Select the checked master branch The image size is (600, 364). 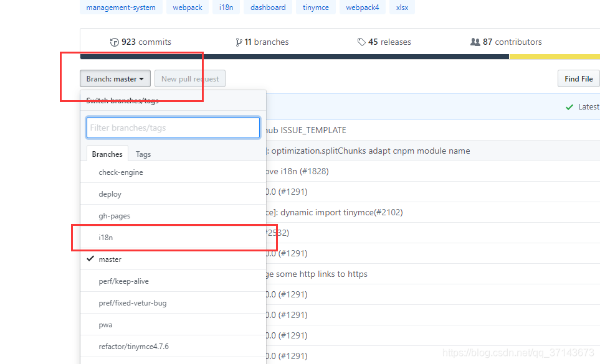(x=110, y=259)
